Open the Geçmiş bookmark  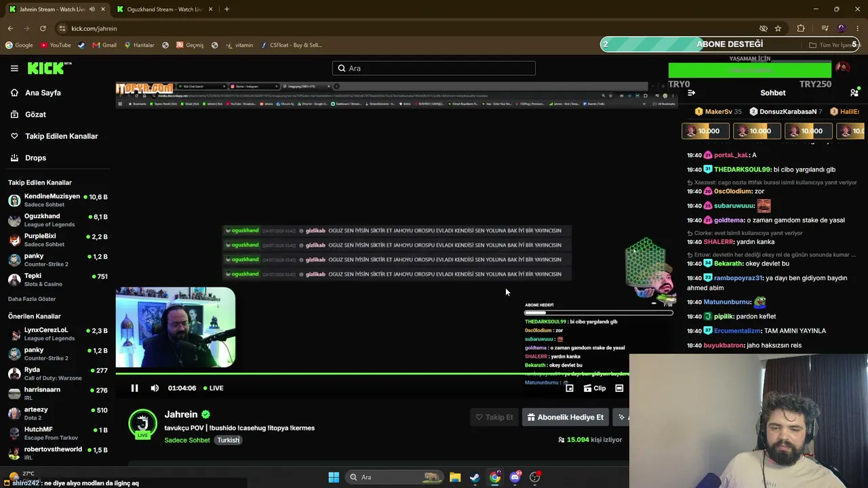coord(190,45)
